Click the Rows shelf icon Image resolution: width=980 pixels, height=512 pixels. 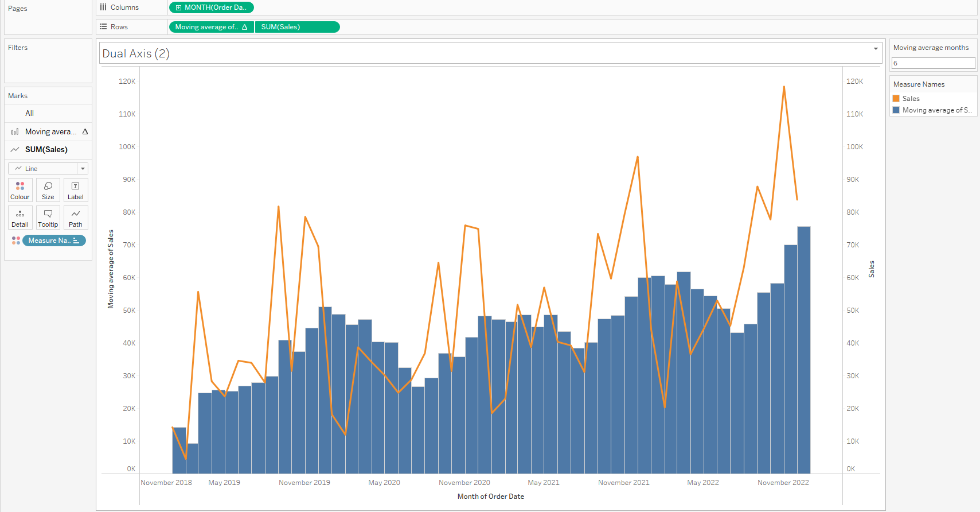point(103,27)
